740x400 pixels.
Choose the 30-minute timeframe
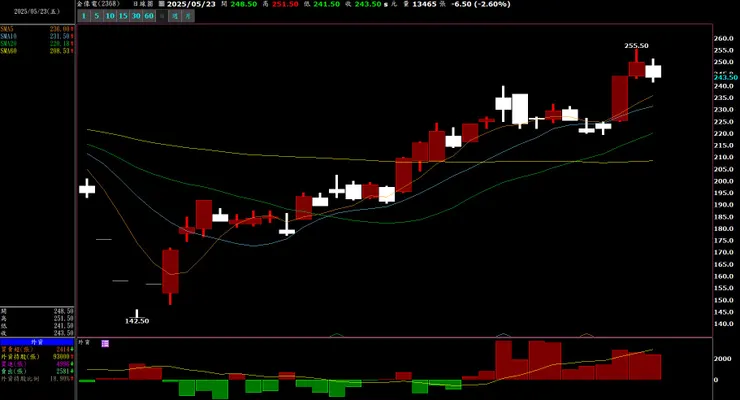click(136, 16)
